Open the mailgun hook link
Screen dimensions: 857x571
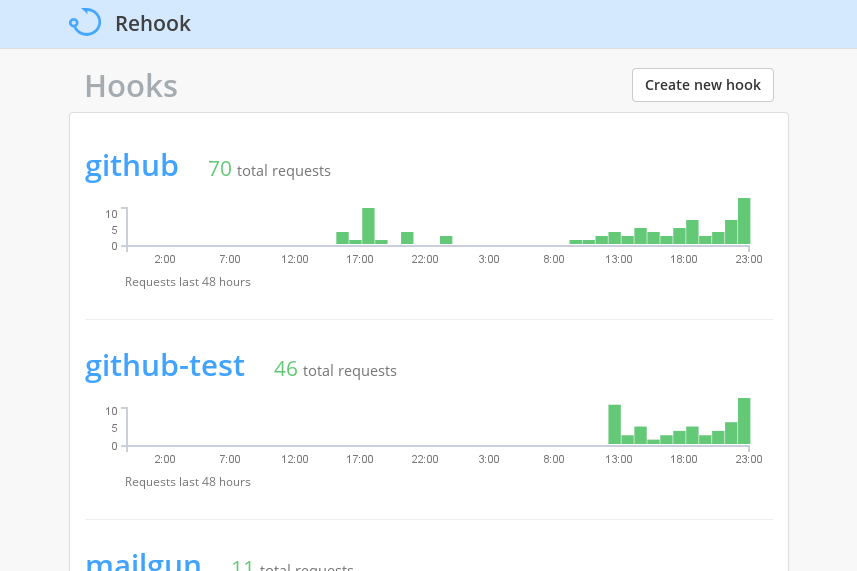(143, 561)
